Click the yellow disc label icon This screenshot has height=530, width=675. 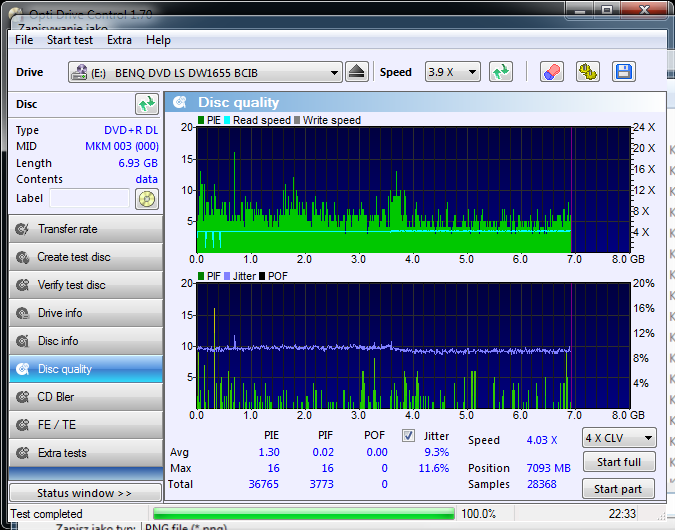tap(147, 199)
